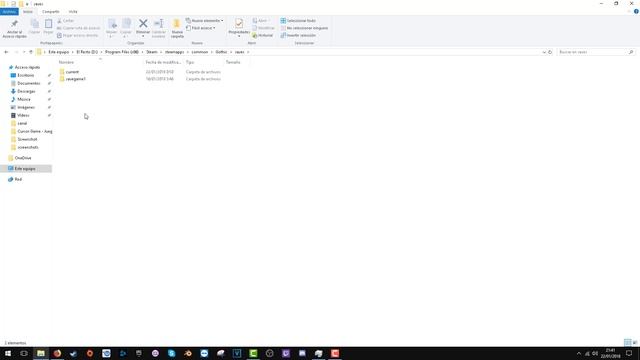Viewport: 640px width, 360px height.
Task: Go up one folder level arrow
Action: [x=31, y=52]
